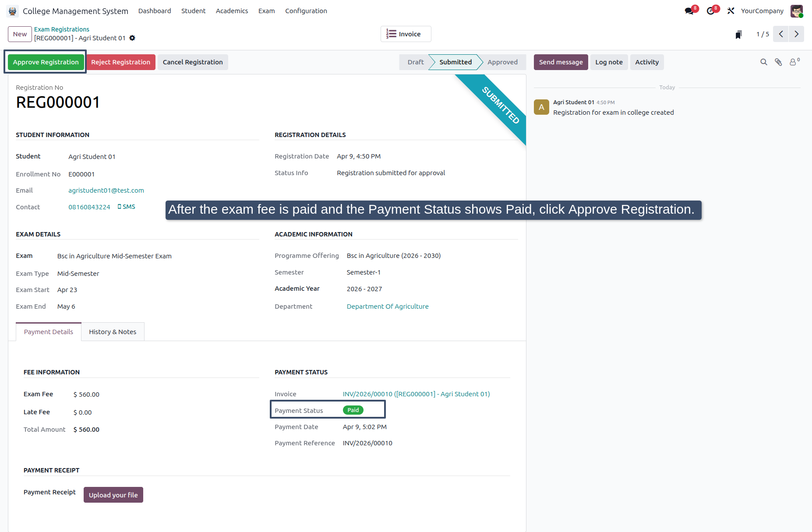Viewport: 812px width, 532px height.
Task: Show followers via the person icon
Action: (794, 62)
